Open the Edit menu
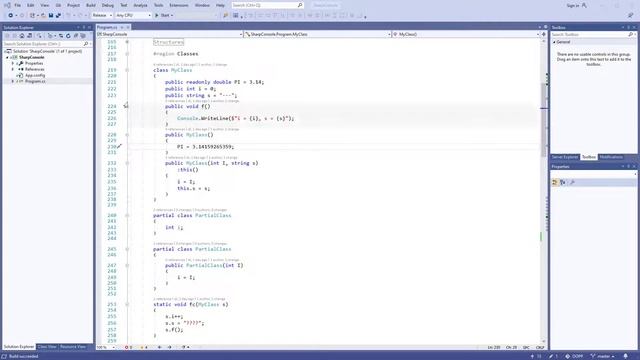The image size is (640, 360). point(31,5)
